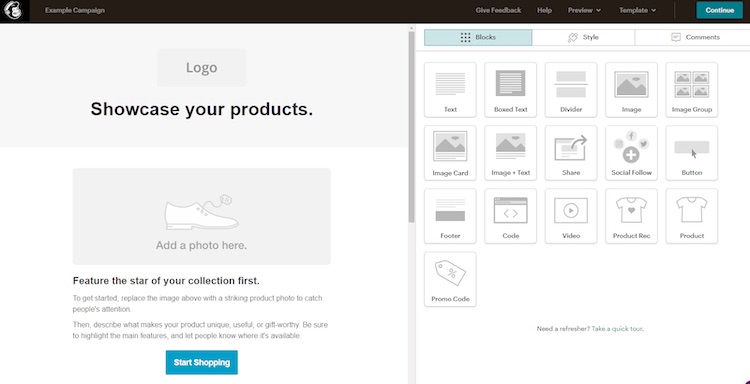Click the Start Shopping button
Screen dimensions: 750x384
(x=201, y=362)
